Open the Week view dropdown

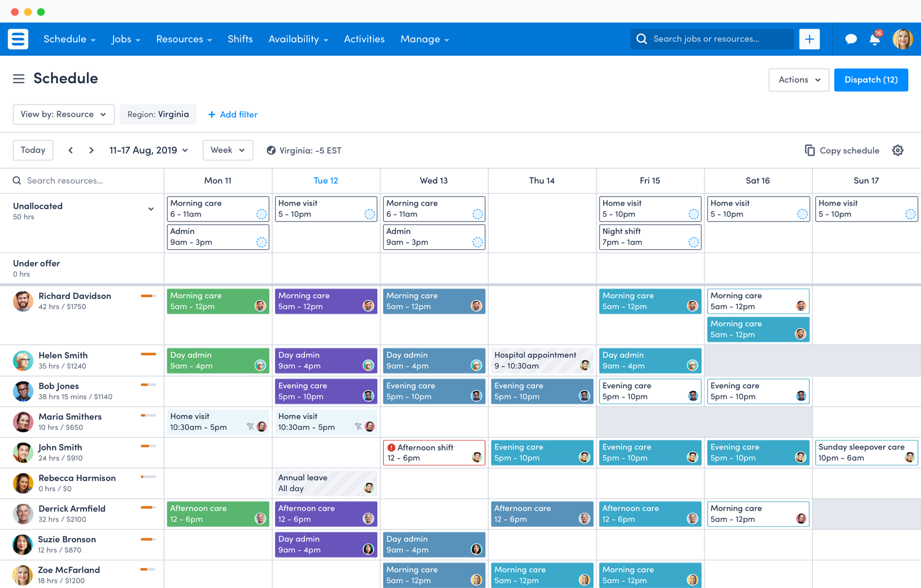point(228,150)
